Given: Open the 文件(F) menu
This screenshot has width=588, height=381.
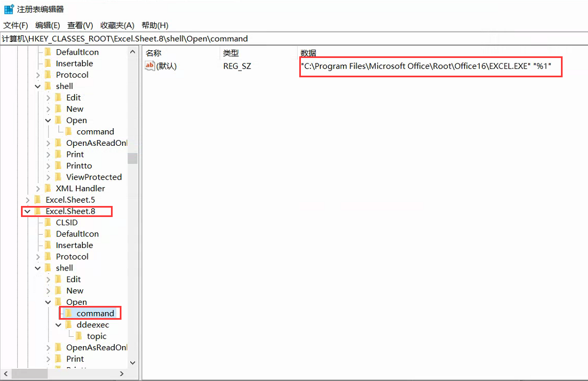Looking at the screenshot, I should tap(15, 25).
